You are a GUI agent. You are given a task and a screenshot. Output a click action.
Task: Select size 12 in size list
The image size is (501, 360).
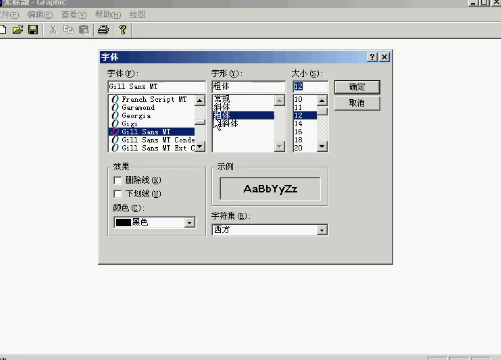pos(305,115)
